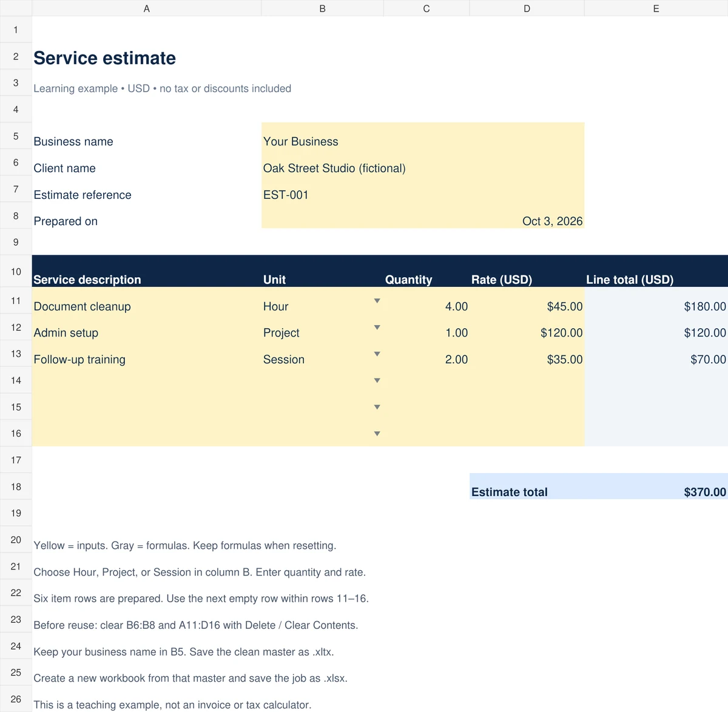Select the 'Client name' label cell
Screen dimensions: 728x712
click(x=147, y=163)
